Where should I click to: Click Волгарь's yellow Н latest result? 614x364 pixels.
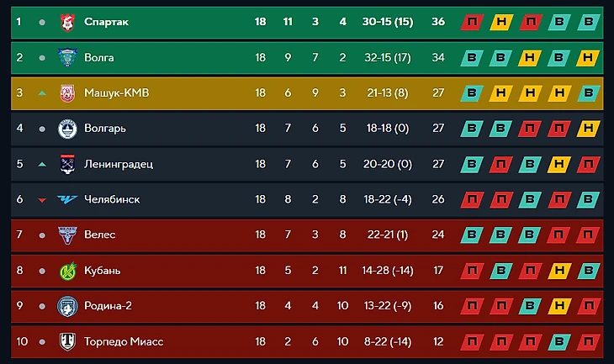point(588,129)
